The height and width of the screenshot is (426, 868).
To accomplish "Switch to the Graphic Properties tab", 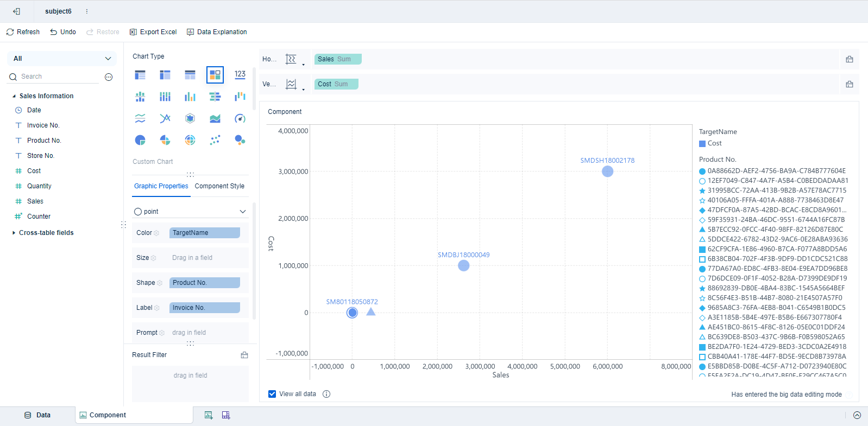I will (x=161, y=186).
